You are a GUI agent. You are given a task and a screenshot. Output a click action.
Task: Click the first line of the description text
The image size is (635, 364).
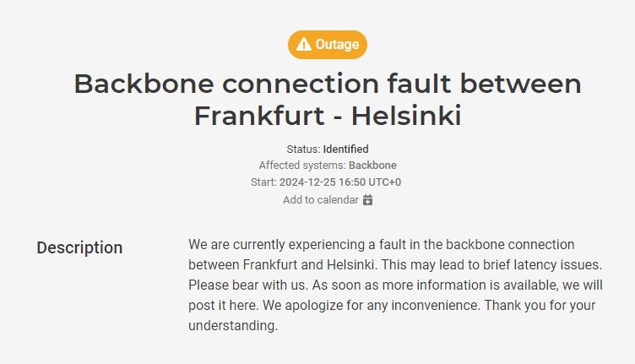click(x=382, y=245)
